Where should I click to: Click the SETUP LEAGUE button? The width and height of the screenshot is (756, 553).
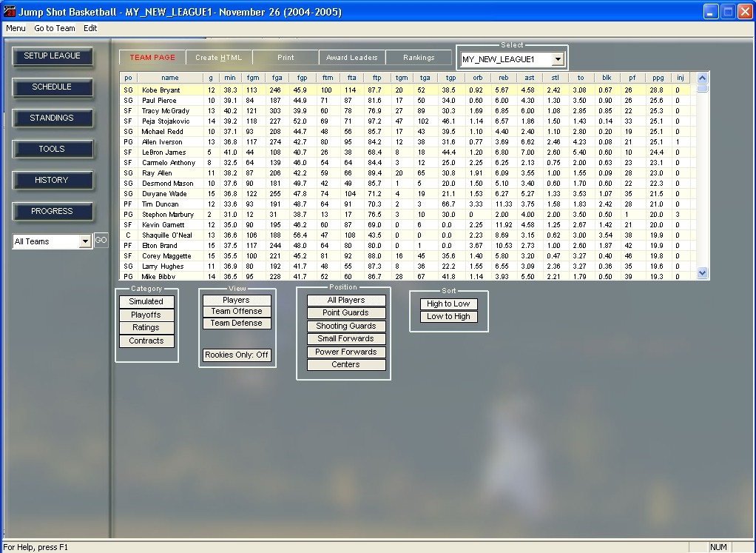52,56
